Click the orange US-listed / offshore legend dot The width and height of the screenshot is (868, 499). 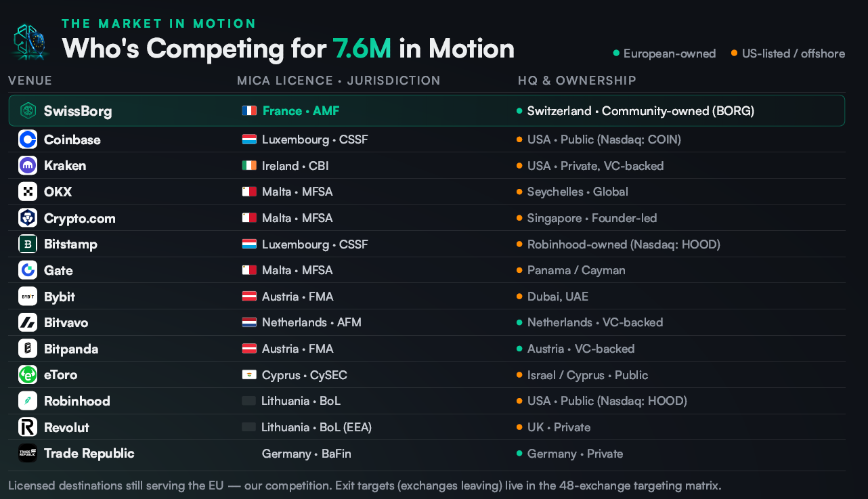coord(735,53)
